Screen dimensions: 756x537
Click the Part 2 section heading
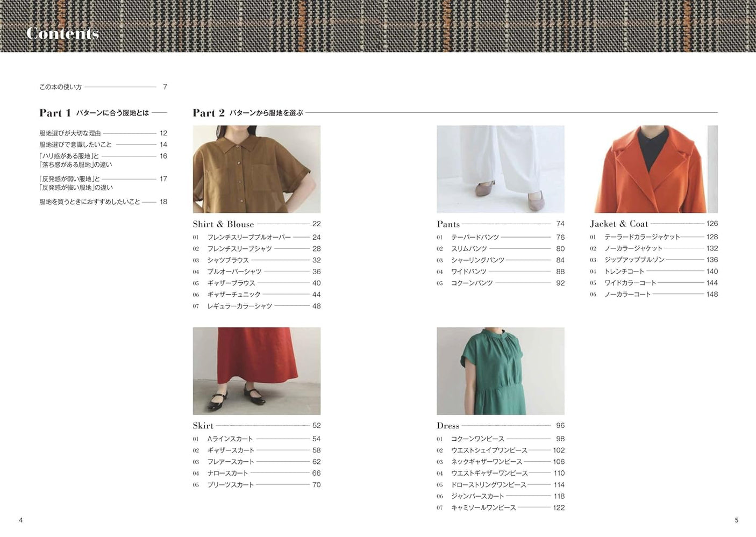(210, 113)
